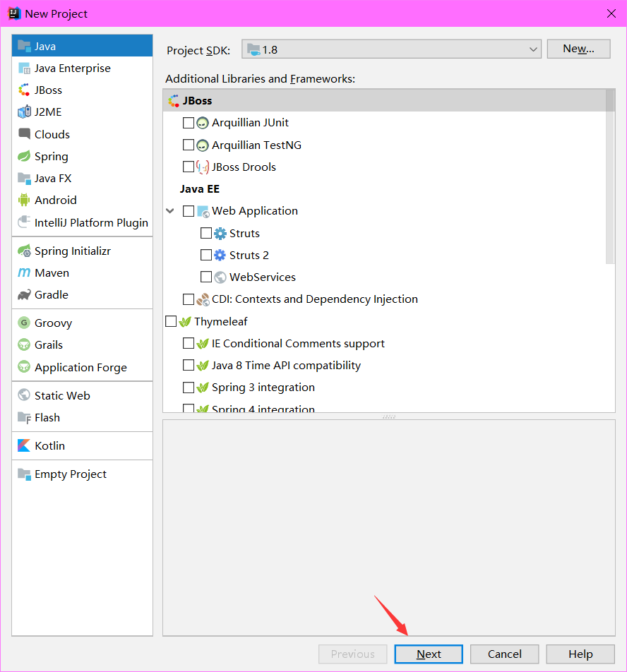Viewport: 627px width, 672px height.
Task: Click the Thymeleaf leaf icon
Action: 185,321
